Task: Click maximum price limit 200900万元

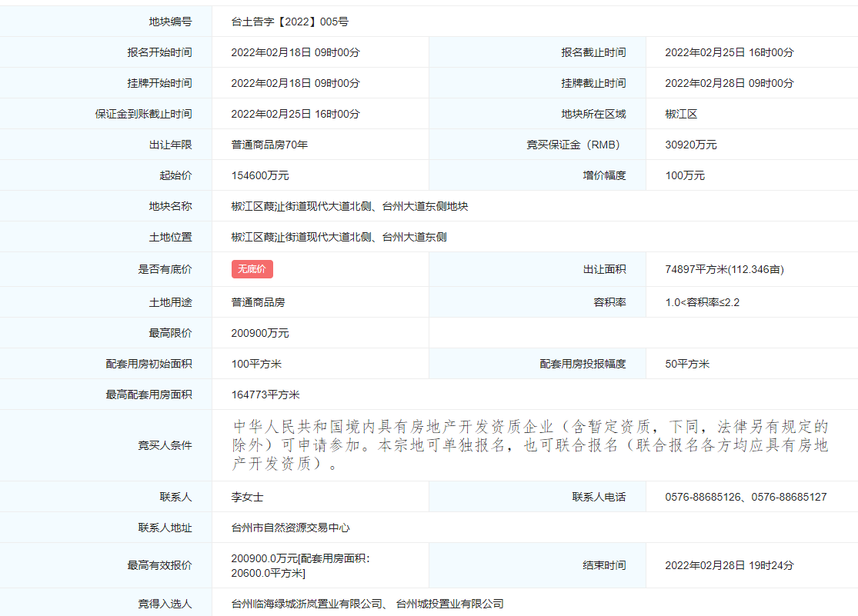Action: 260,333
